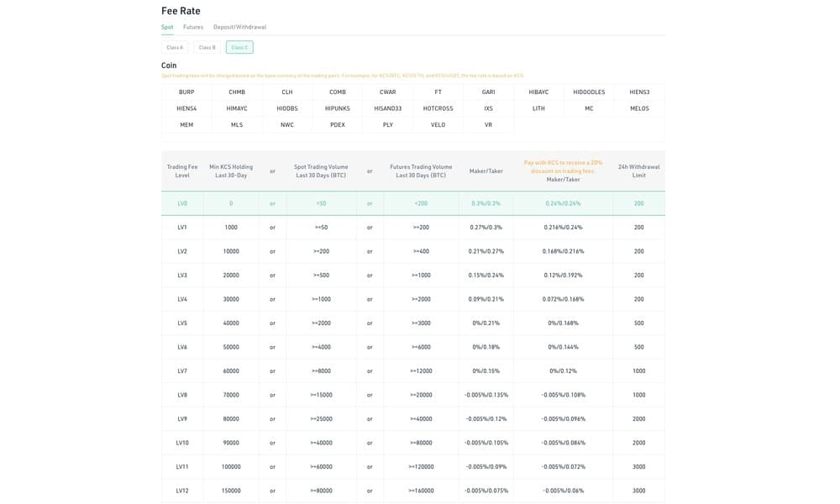Select the Class A button
This screenshot has height=504, width=840.
[x=175, y=47]
